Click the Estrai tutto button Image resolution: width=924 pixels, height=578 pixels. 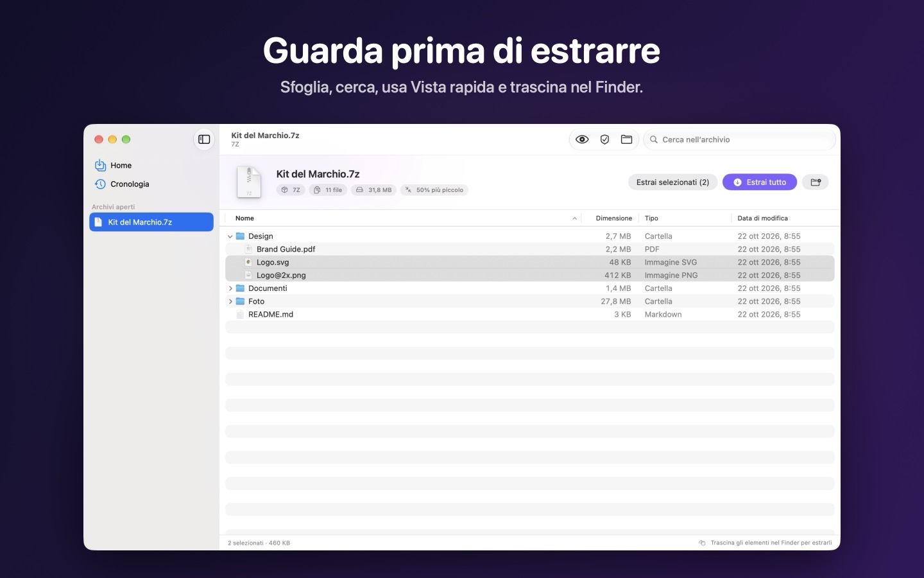tap(760, 182)
